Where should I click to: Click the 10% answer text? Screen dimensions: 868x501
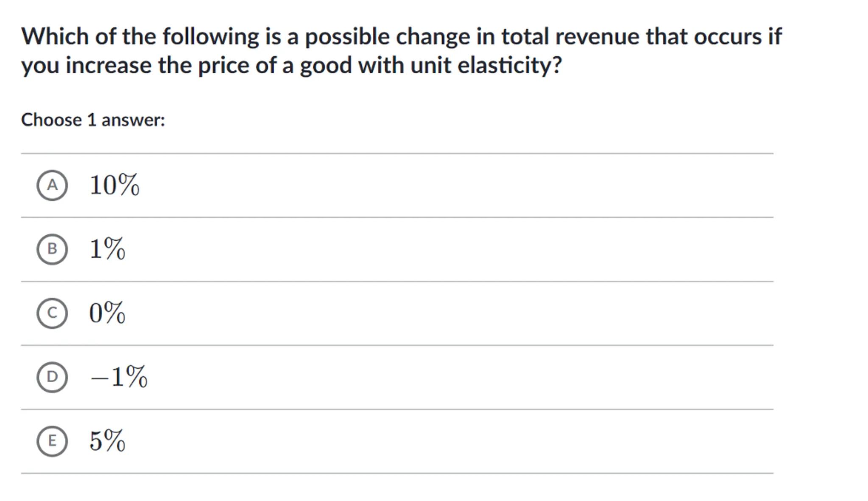(114, 185)
